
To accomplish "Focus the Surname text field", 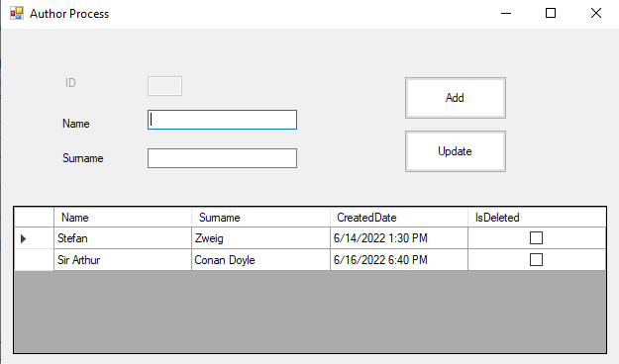I will (x=222, y=158).
